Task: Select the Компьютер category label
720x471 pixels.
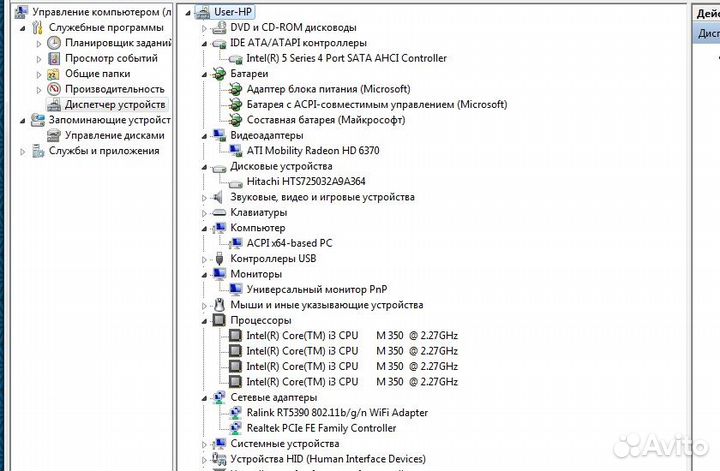Action: 258,228
